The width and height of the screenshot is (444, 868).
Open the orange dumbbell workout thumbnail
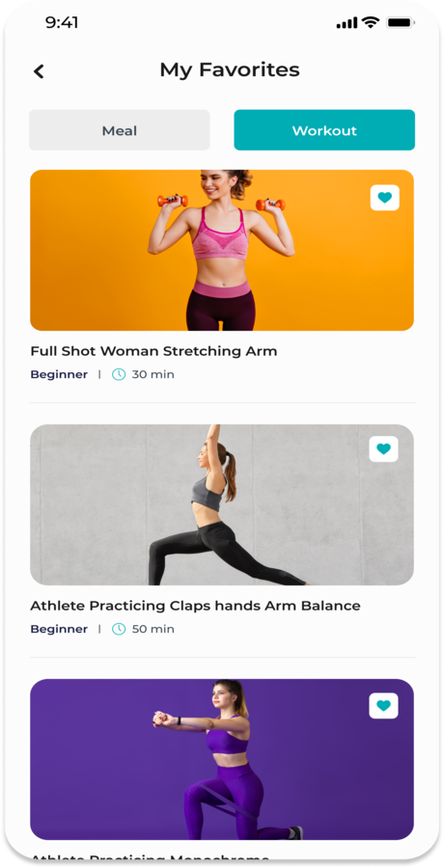coord(222,250)
